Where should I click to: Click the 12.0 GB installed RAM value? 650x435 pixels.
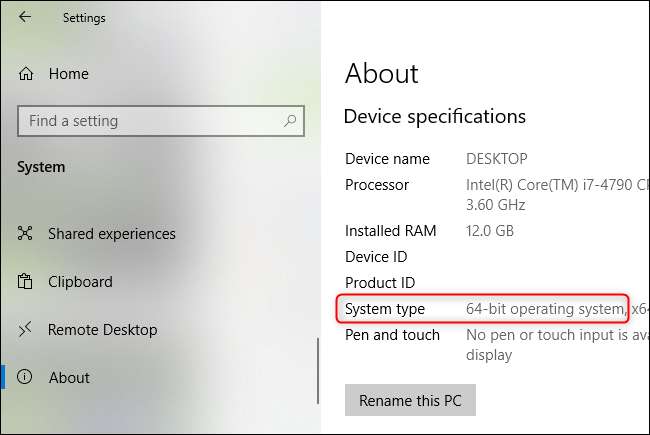click(492, 231)
